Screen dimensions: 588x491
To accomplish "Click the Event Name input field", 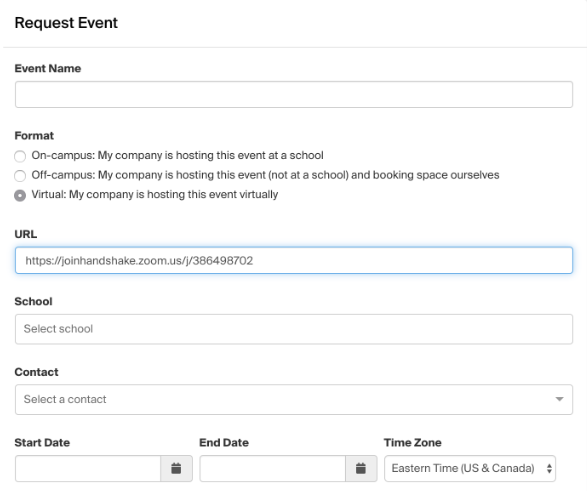I will (x=294, y=95).
